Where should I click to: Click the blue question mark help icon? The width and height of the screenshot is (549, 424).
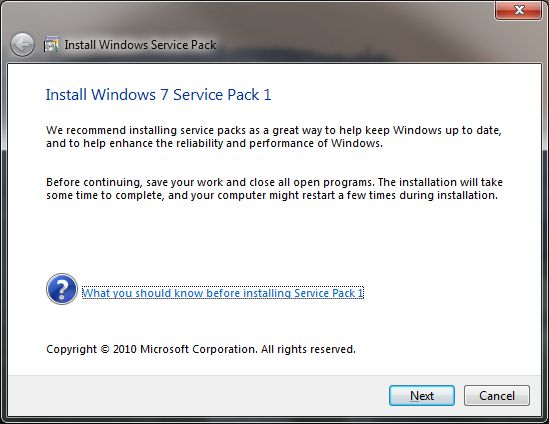click(x=62, y=289)
